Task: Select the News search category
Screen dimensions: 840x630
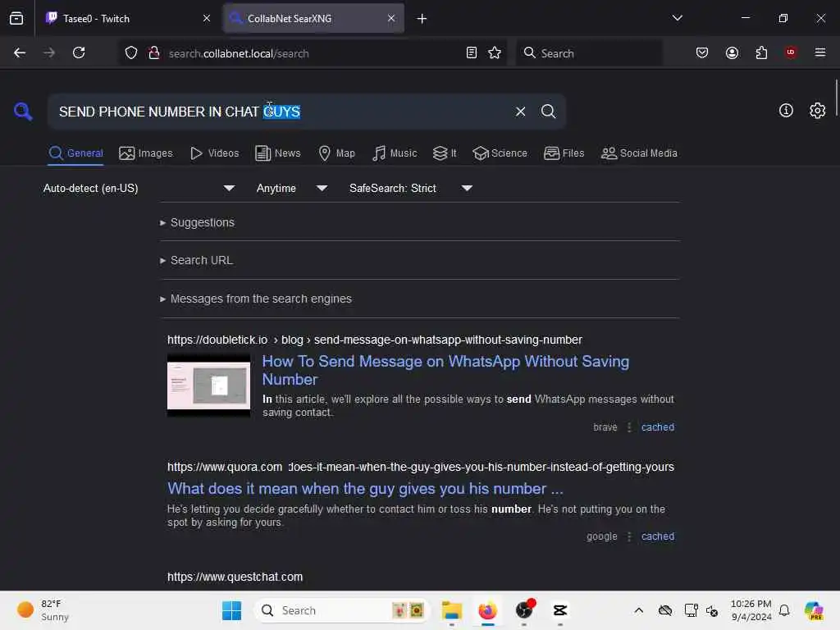Action: [x=278, y=153]
